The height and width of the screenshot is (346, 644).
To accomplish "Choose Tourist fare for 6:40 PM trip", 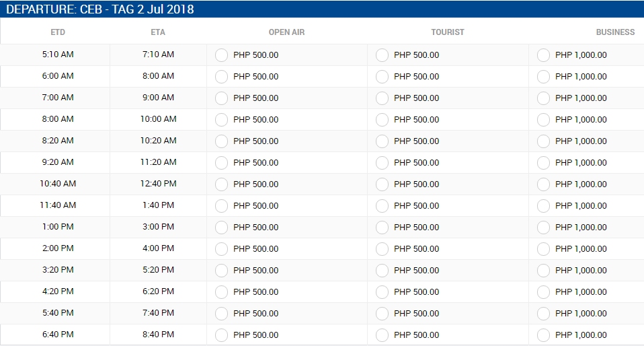I will click(x=382, y=335).
